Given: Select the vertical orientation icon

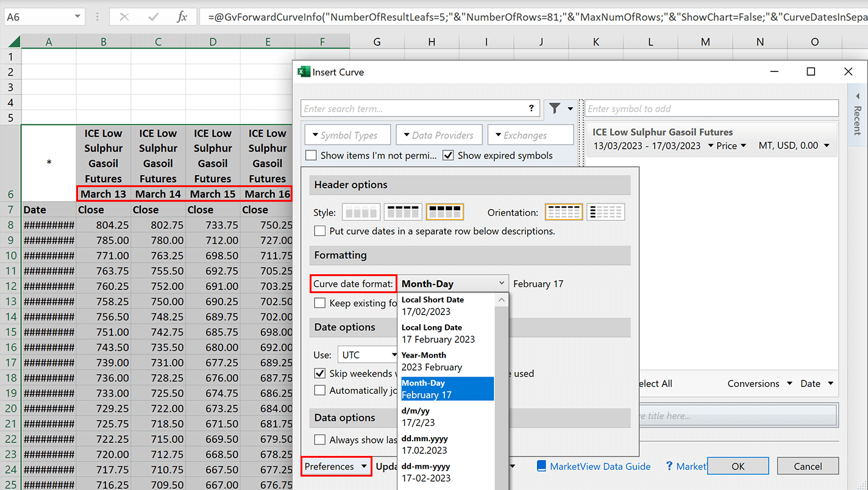Looking at the screenshot, I should click(606, 212).
